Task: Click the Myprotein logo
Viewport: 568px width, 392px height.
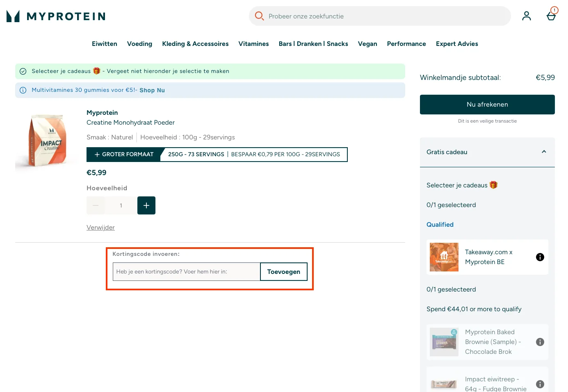Action: coord(56,16)
